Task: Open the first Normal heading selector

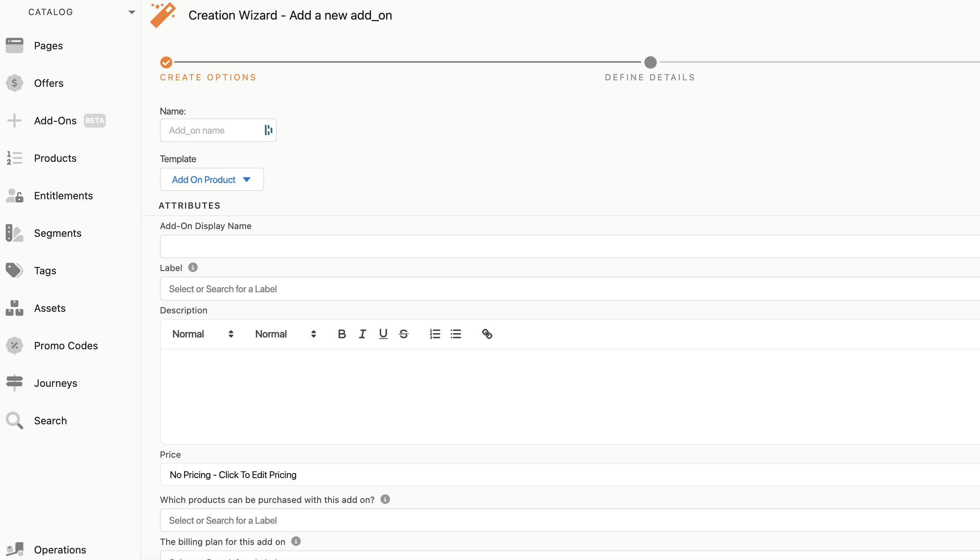Action: pos(202,334)
